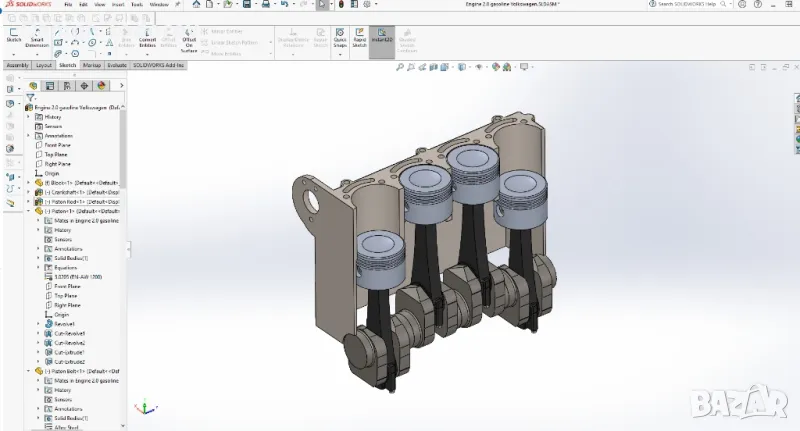The width and height of the screenshot is (800, 431).
Task: Click the Convert Entities tool
Action: [x=147, y=37]
